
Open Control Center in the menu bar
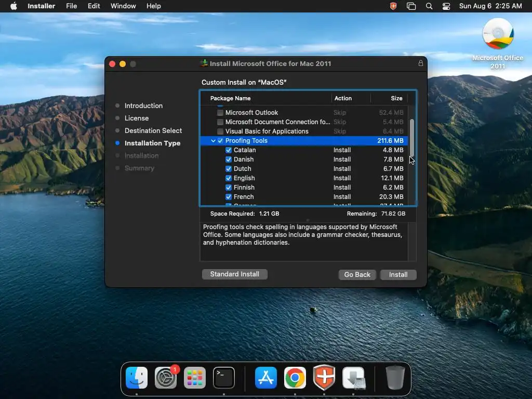pos(446,6)
